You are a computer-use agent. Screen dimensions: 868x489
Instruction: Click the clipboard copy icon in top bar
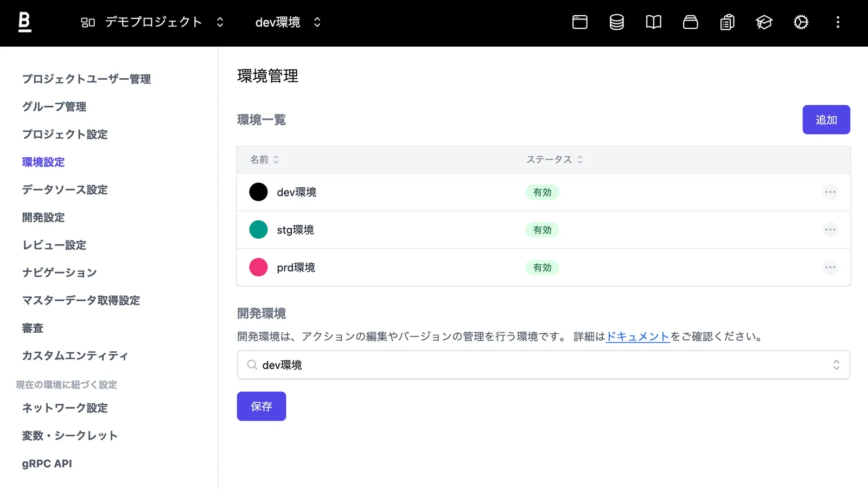click(x=727, y=22)
